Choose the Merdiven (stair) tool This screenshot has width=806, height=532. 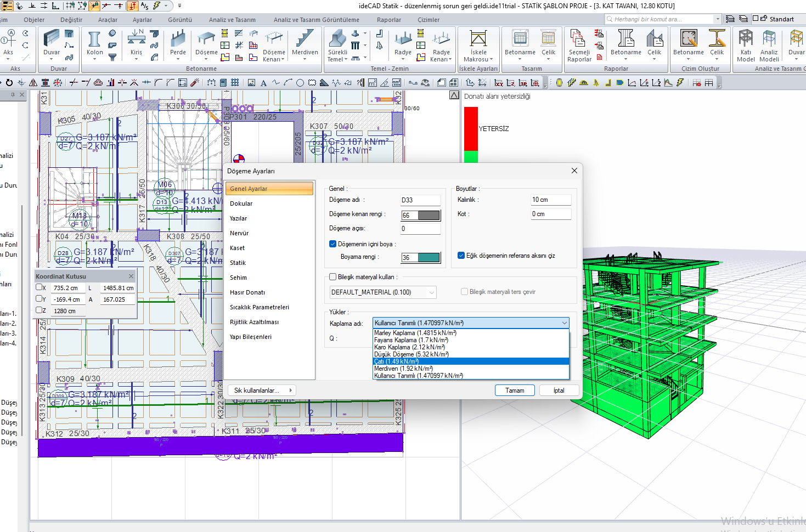pyautogui.click(x=305, y=44)
